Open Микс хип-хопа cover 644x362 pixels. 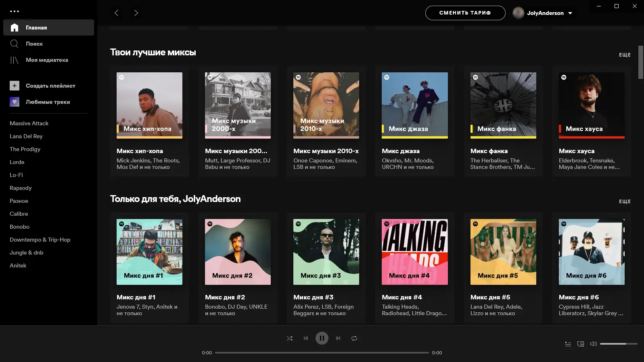pyautogui.click(x=149, y=105)
